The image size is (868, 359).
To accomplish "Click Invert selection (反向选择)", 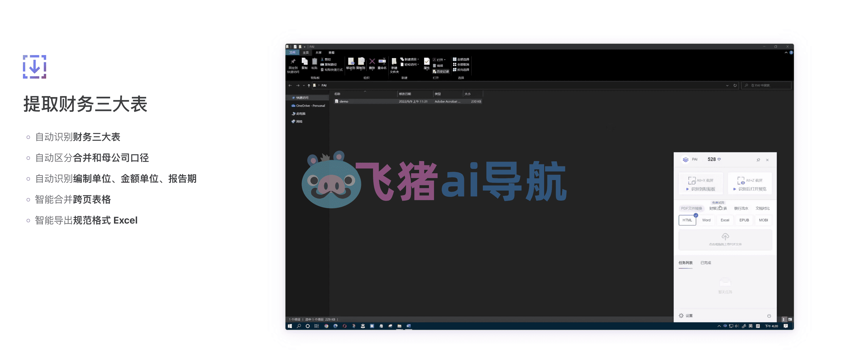I will tap(461, 70).
